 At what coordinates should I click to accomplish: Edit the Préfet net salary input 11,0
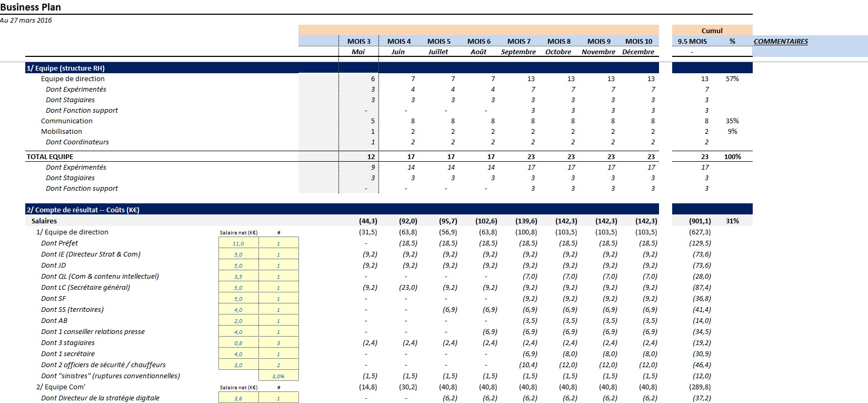click(238, 243)
